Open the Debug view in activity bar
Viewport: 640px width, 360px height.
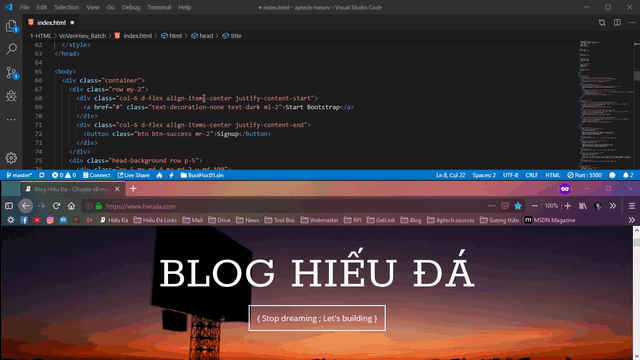pos(11,96)
